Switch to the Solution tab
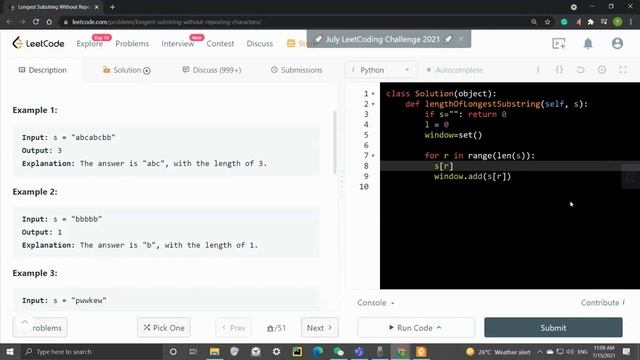The width and height of the screenshot is (640, 360). (127, 70)
